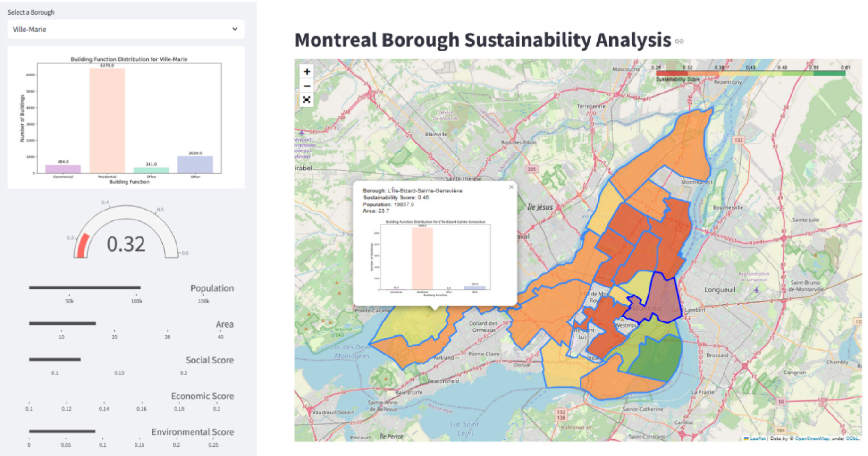Click the dropdown chevron arrow

(x=235, y=29)
